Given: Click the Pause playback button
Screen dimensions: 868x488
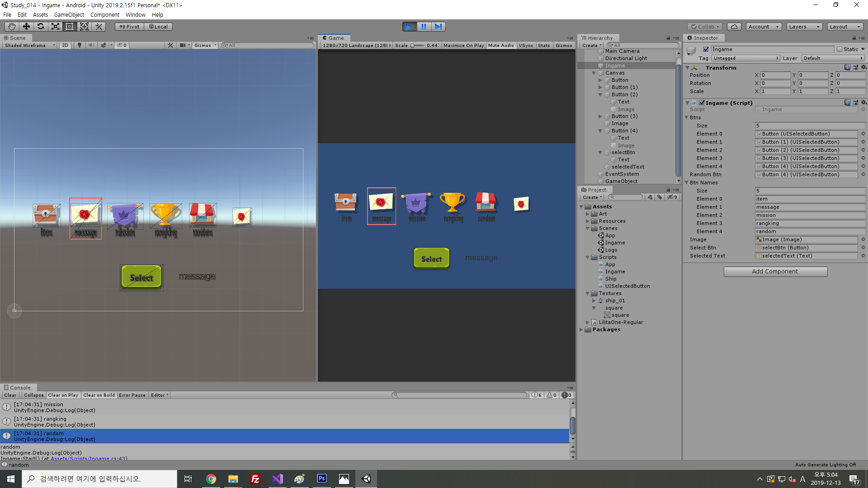Looking at the screenshot, I should coord(424,27).
